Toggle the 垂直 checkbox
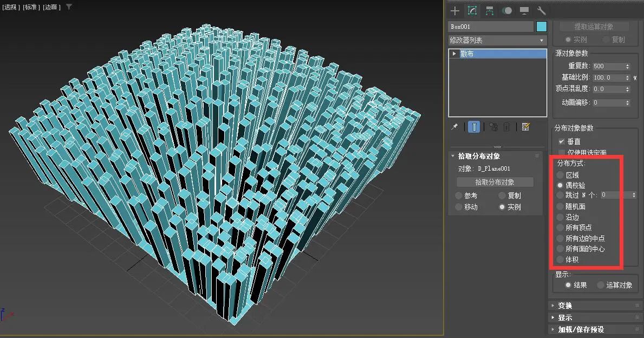644x338 pixels. (x=562, y=142)
